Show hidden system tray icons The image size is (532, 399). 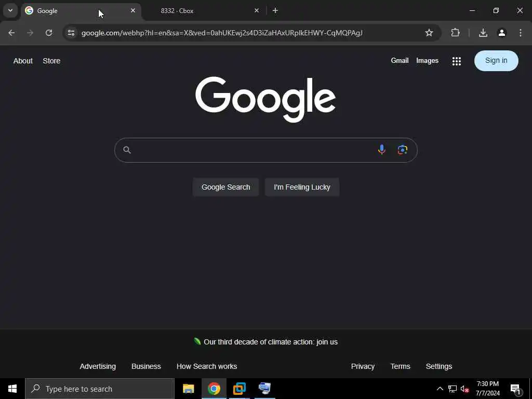click(440, 389)
